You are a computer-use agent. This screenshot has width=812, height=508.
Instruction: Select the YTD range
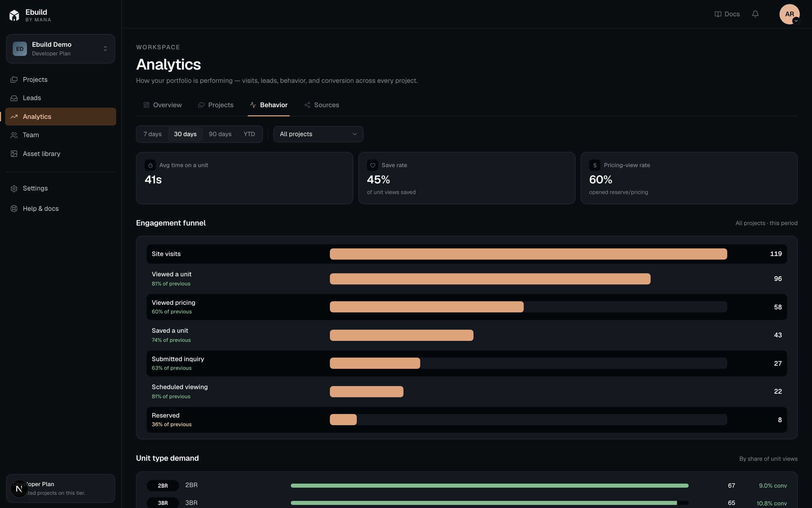coord(249,134)
